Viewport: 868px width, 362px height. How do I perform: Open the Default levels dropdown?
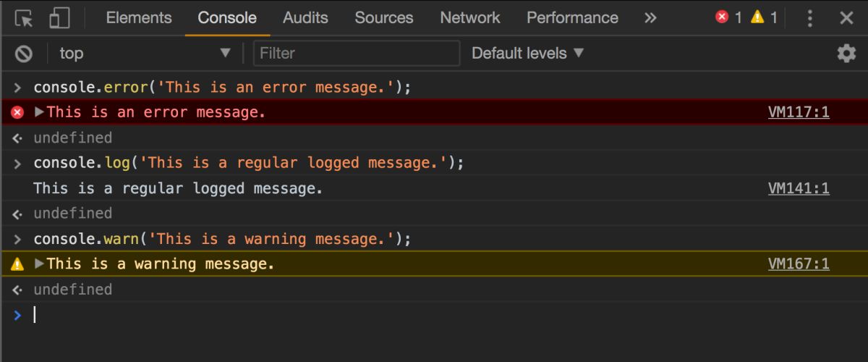(527, 53)
